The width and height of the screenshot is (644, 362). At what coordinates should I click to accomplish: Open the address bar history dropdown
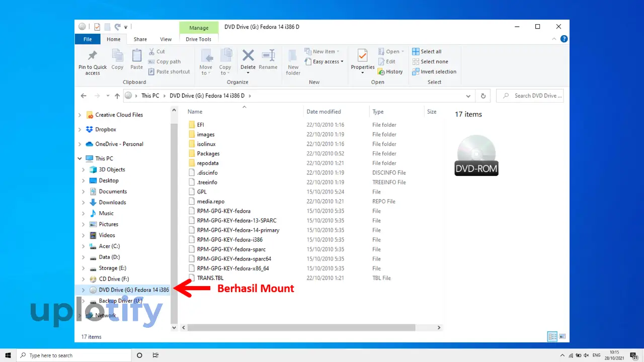click(468, 96)
